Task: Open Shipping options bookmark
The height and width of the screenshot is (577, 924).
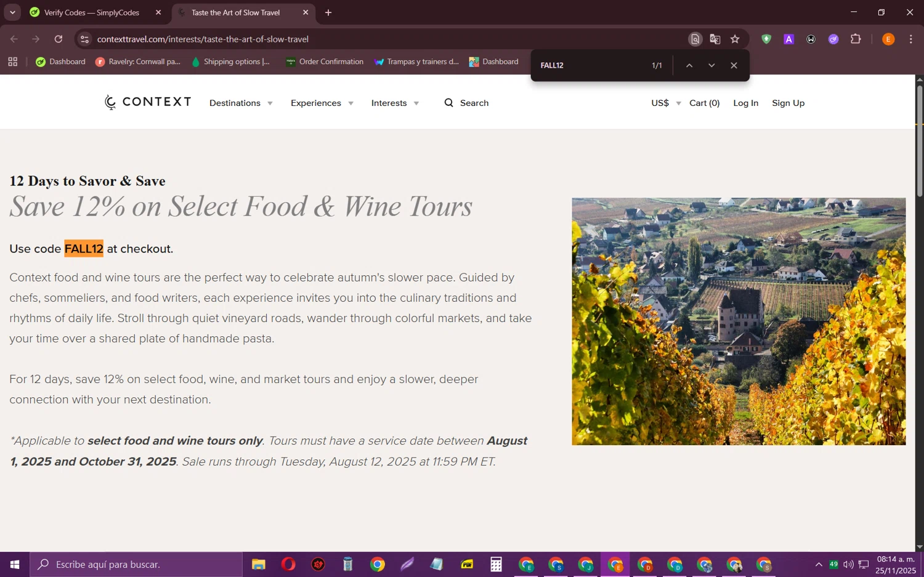Action: click(231, 62)
